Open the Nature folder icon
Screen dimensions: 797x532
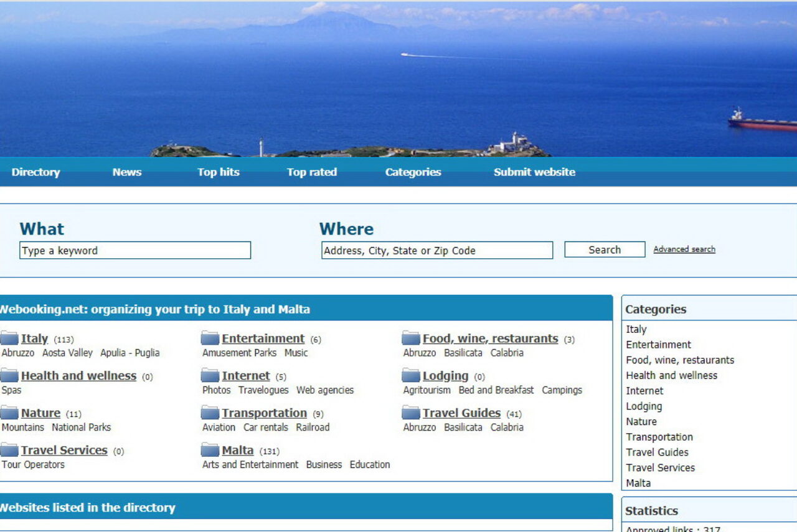click(x=9, y=413)
